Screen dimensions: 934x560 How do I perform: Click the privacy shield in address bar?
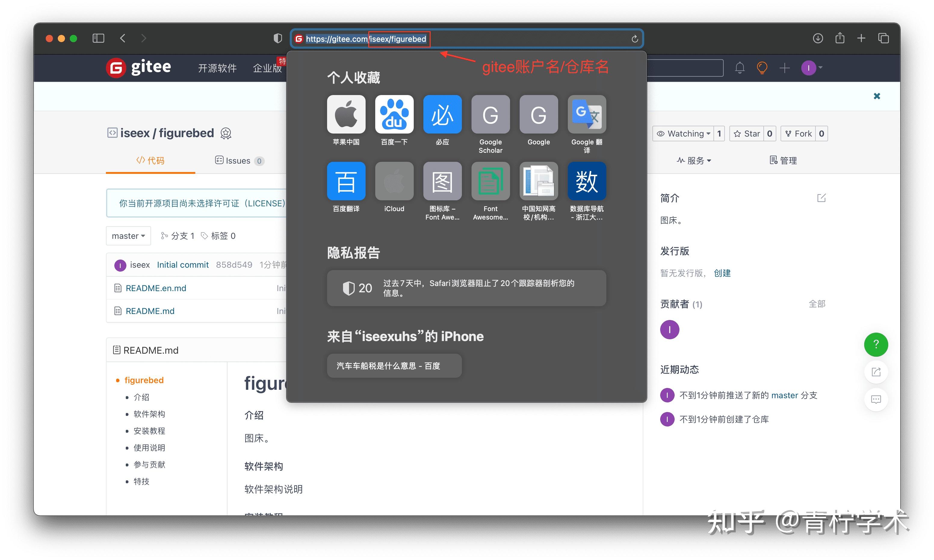[277, 38]
